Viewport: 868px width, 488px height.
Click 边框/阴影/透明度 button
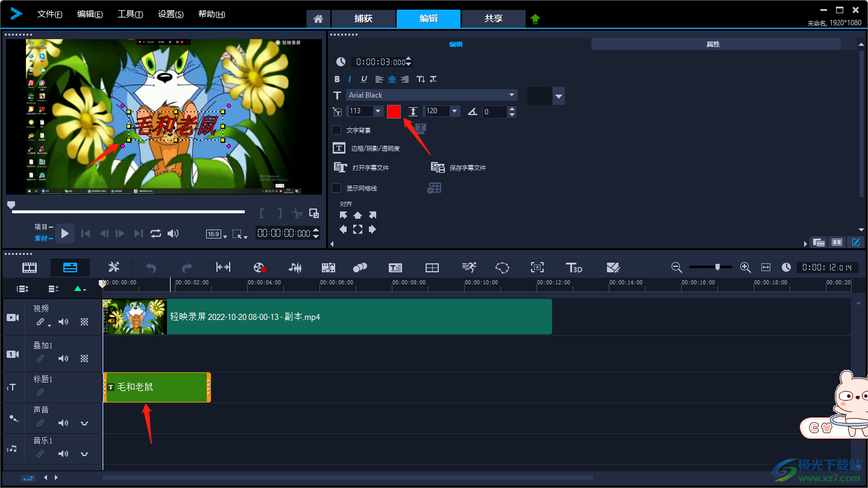click(366, 148)
